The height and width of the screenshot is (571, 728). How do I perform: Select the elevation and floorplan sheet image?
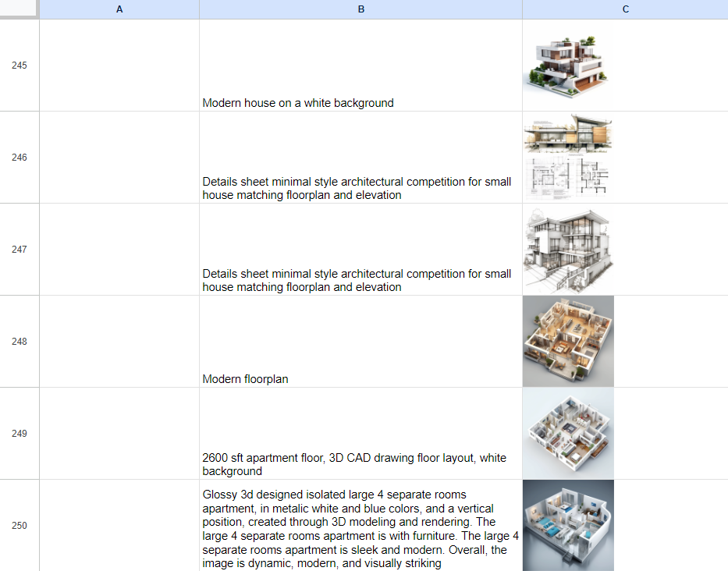567,158
